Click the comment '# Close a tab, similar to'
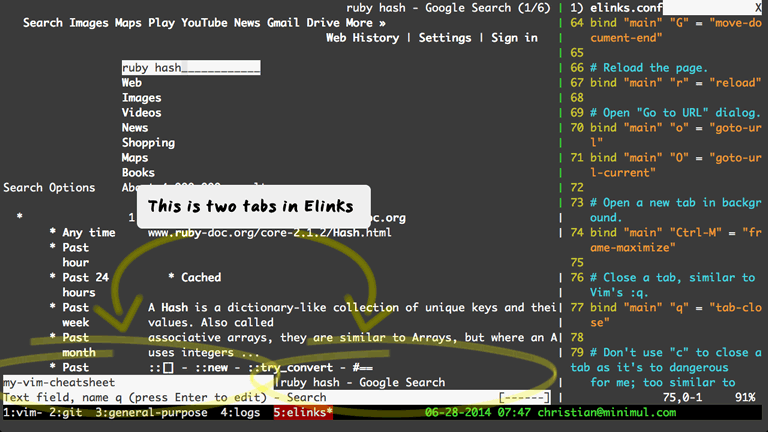This screenshot has width=768, height=432. coord(672,278)
